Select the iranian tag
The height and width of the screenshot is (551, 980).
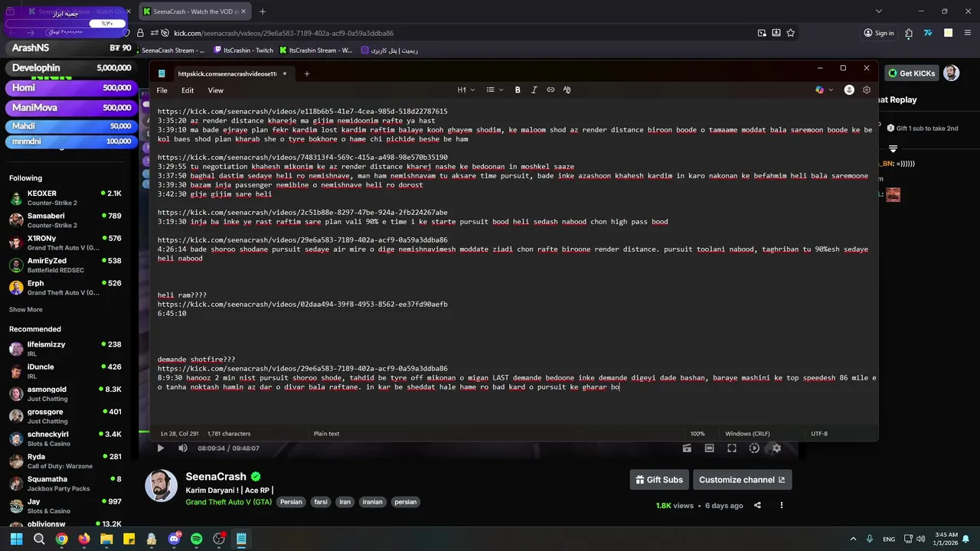pyautogui.click(x=372, y=502)
